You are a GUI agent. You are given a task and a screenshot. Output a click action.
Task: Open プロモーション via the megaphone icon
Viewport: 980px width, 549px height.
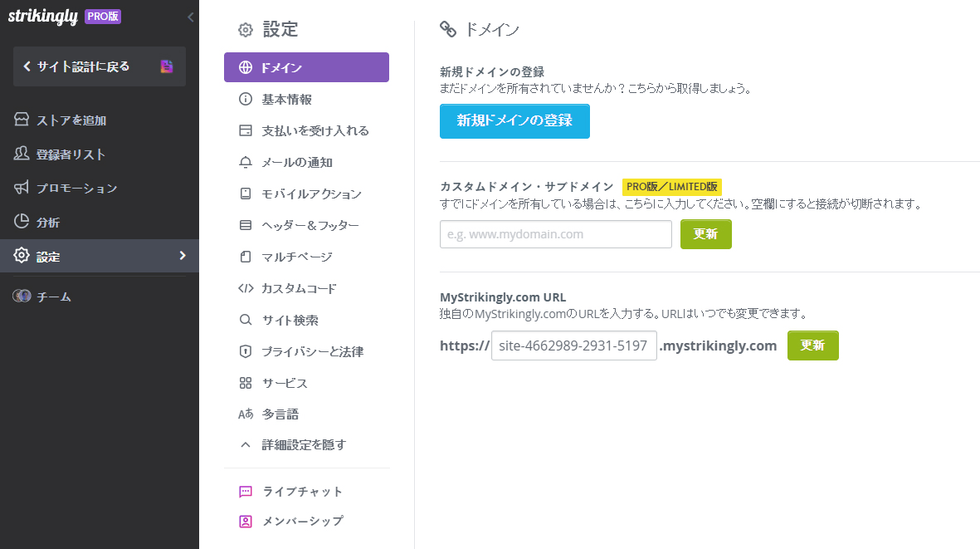click(x=23, y=188)
